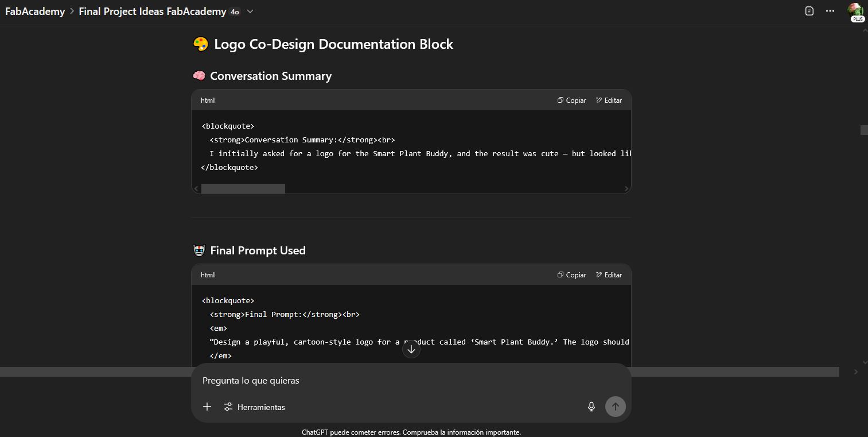Image resolution: width=868 pixels, height=437 pixels.
Task: Open the Herramientas tools menu
Action: [255, 407]
